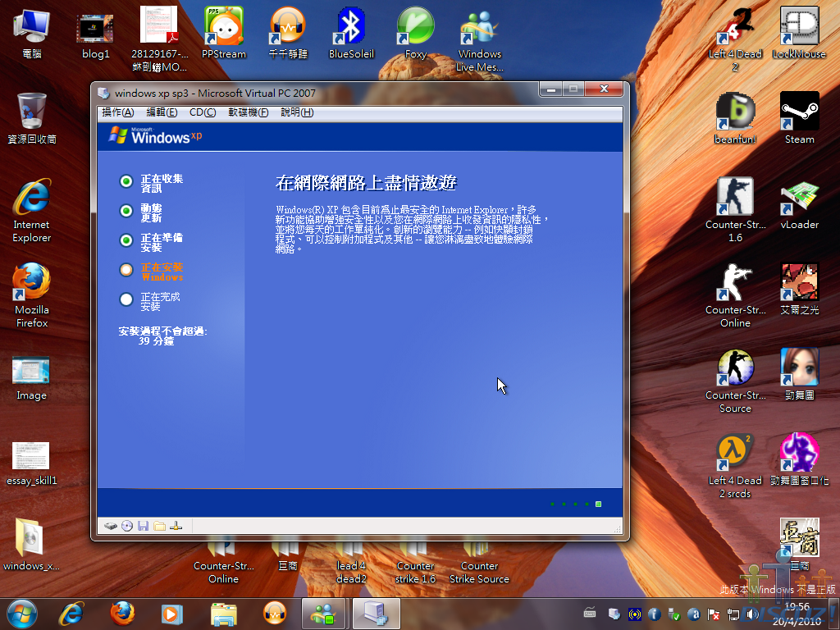Open the 編輯(E) menu
This screenshot has height=630, width=840.
(x=162, y=112)
